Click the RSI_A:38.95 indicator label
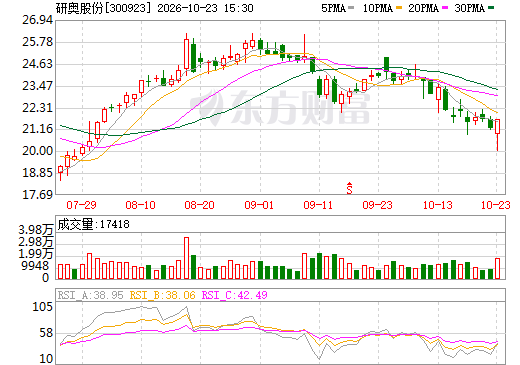 90,295
